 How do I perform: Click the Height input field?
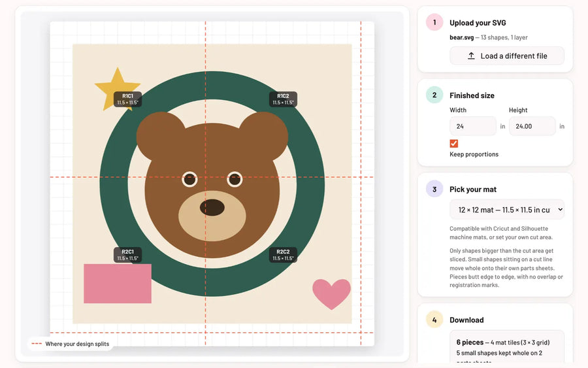532,126
